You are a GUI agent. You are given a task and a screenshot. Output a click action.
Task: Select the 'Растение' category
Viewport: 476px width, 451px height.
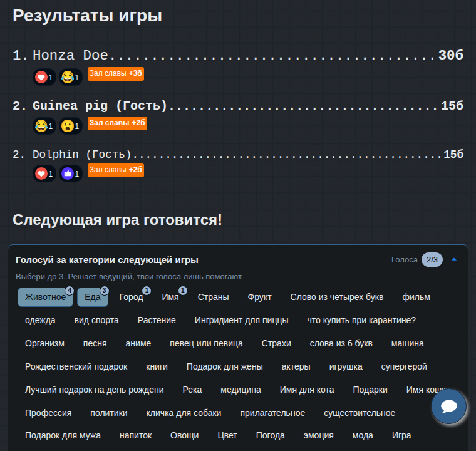tap(157, 320)
